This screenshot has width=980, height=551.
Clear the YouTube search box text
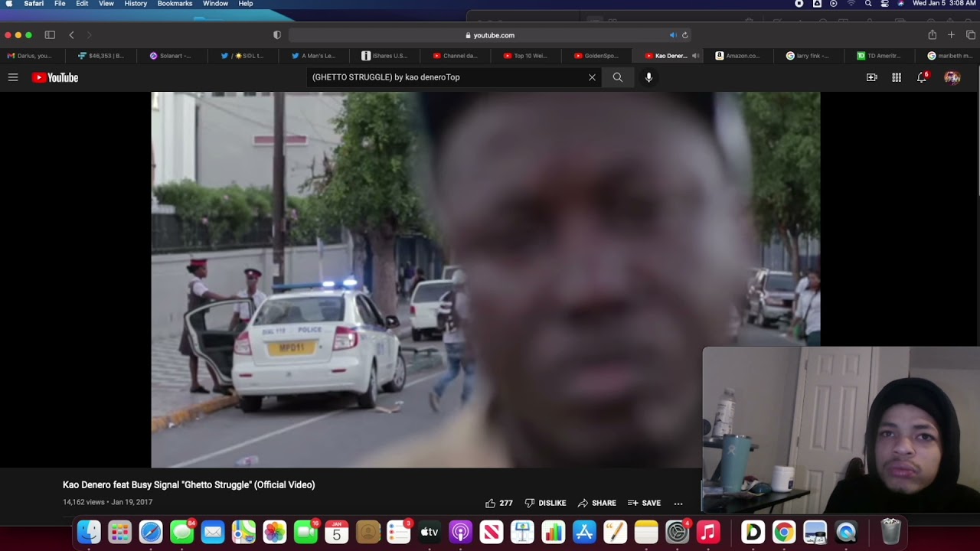click(592, 77)
